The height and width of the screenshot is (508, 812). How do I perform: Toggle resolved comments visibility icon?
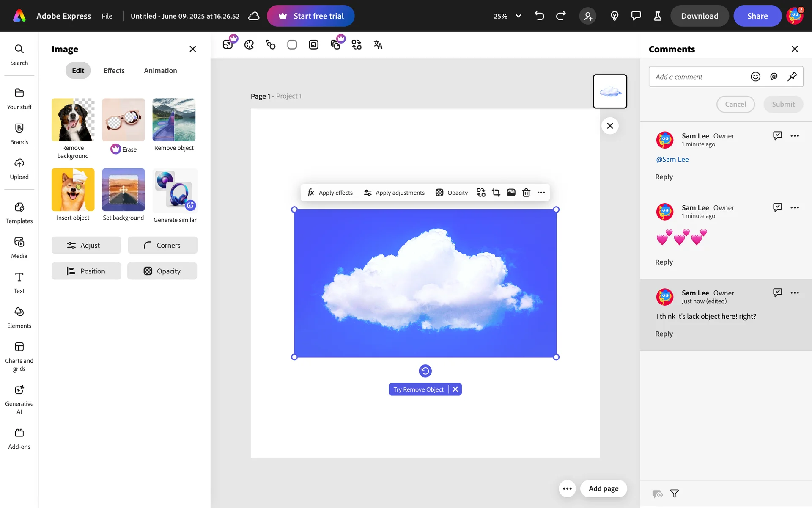pyautogui.click(x=657, y=494)
